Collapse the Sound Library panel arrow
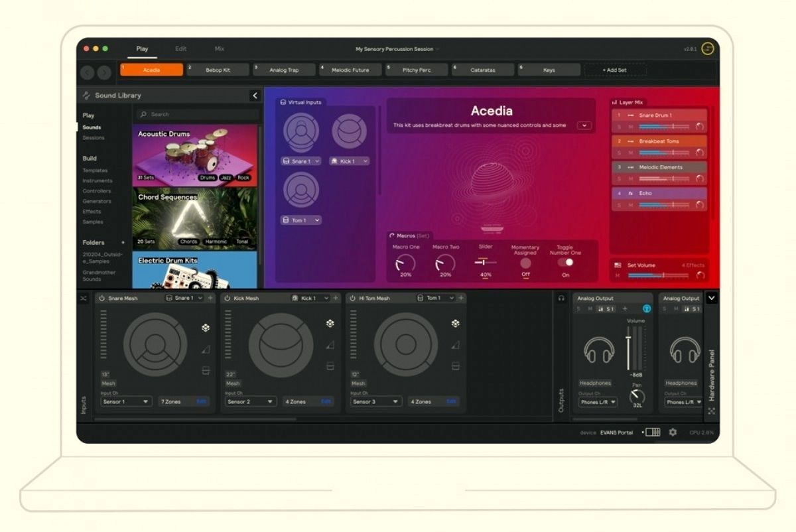This screenshot has height=532, width=796. click(255, 96)
